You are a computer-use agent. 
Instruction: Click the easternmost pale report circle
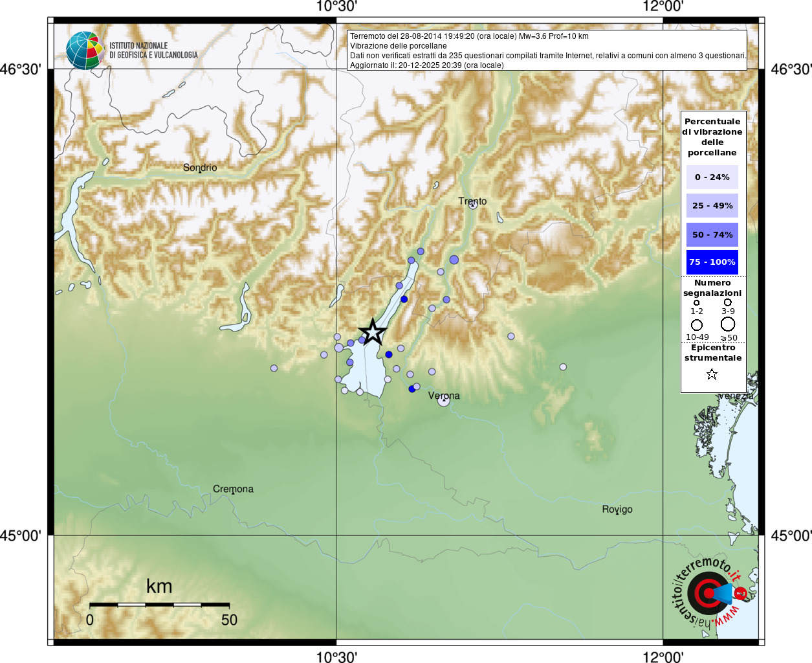563,367
